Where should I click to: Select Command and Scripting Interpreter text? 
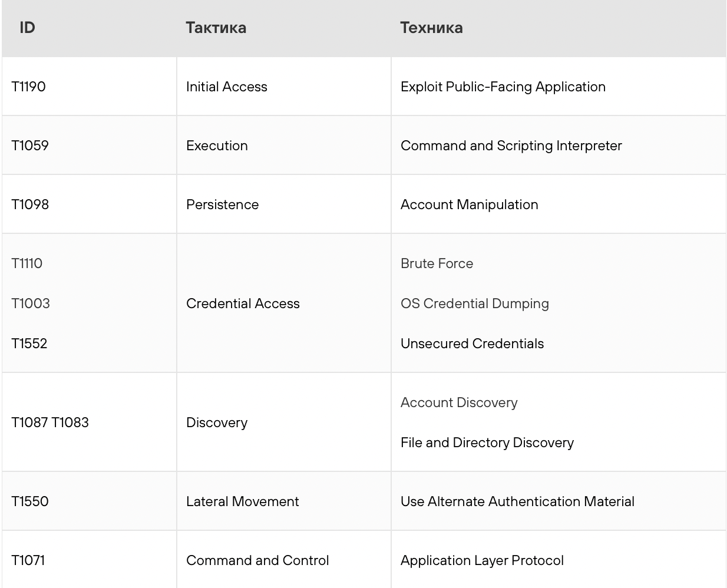pyautogui.click(x=511, y=146)
